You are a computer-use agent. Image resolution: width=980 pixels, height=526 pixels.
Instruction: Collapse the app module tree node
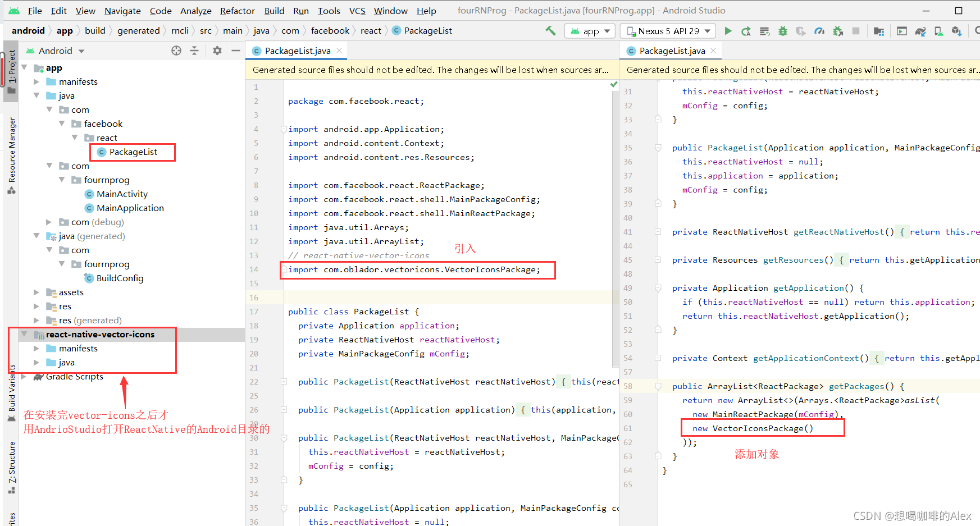click(24, 67)
